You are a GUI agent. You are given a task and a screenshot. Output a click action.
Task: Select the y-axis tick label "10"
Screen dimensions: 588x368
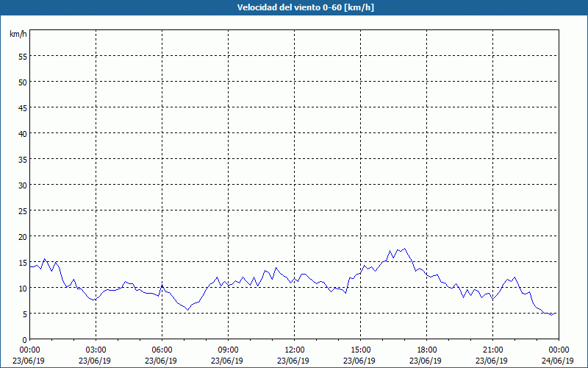pyautogui.click(x=22, y=289)
